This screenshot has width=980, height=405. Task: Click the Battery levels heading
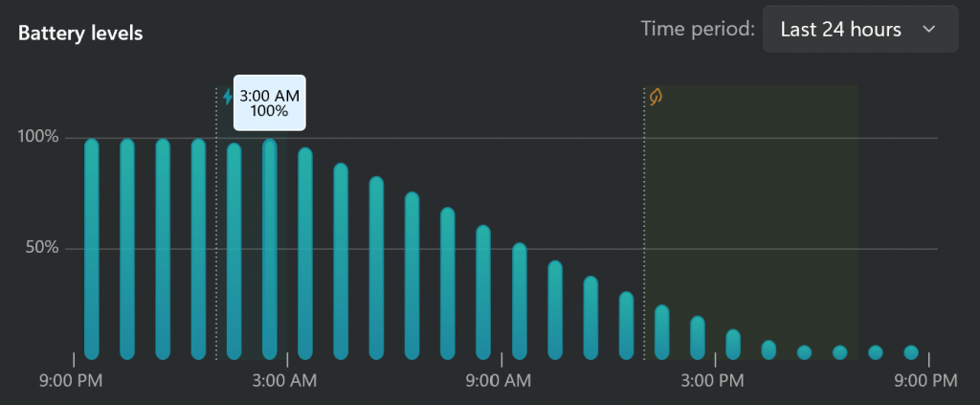[80, 34]
